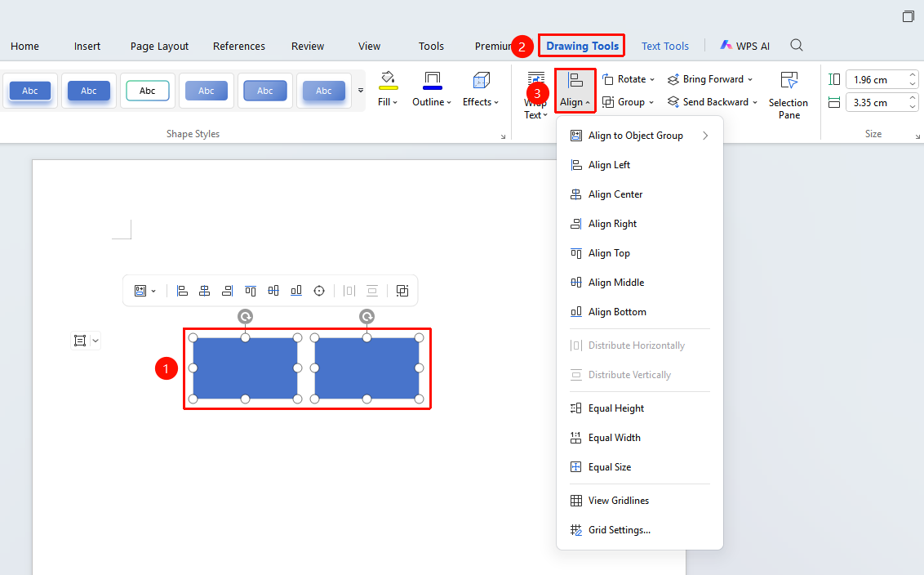Open the Selection Pane
The image size is (924, 575).
tap(789, 96)
